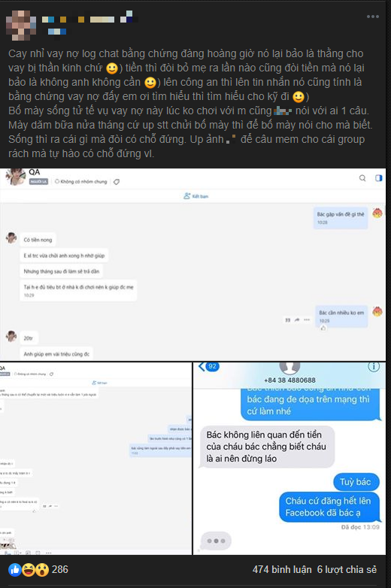
Task: Open the bottom-left chat screenshot image
Action: pos(95,459)
